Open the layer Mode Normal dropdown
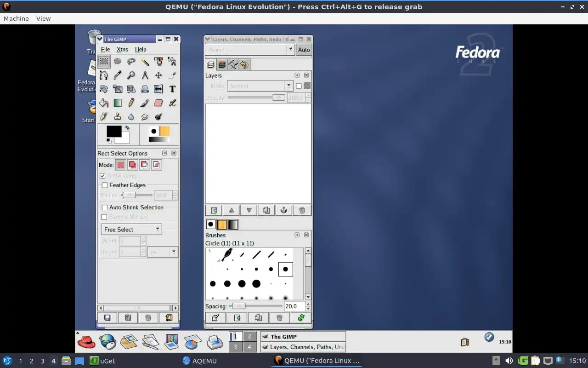The image size is (588, 368). click(x=260, y=86)
